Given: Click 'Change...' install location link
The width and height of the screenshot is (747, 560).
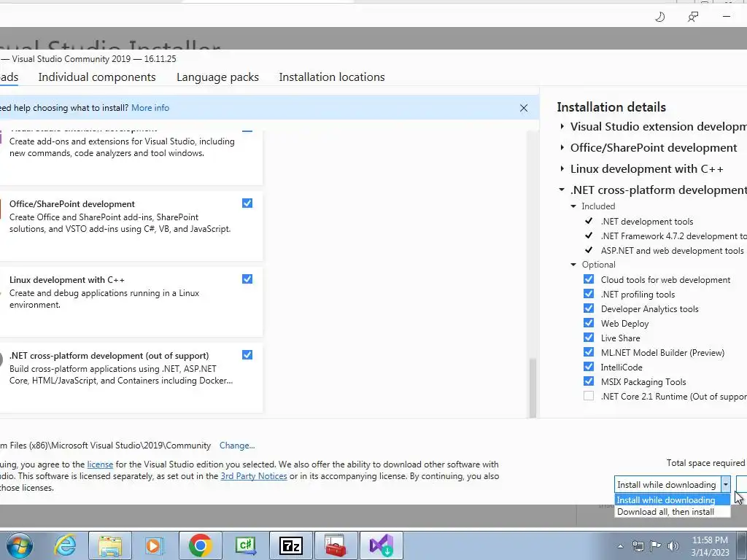Looking at the screenshot, I should [237, 446].
